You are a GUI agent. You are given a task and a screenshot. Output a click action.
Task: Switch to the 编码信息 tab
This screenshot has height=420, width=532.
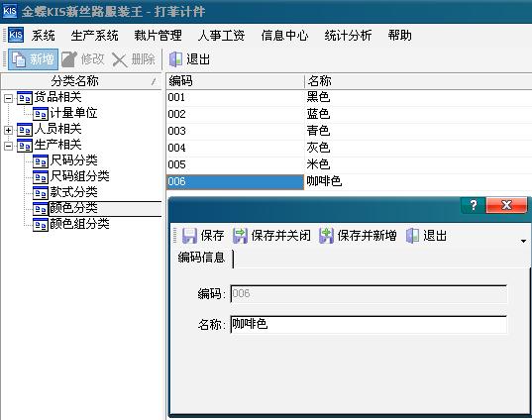click(201, 258)
